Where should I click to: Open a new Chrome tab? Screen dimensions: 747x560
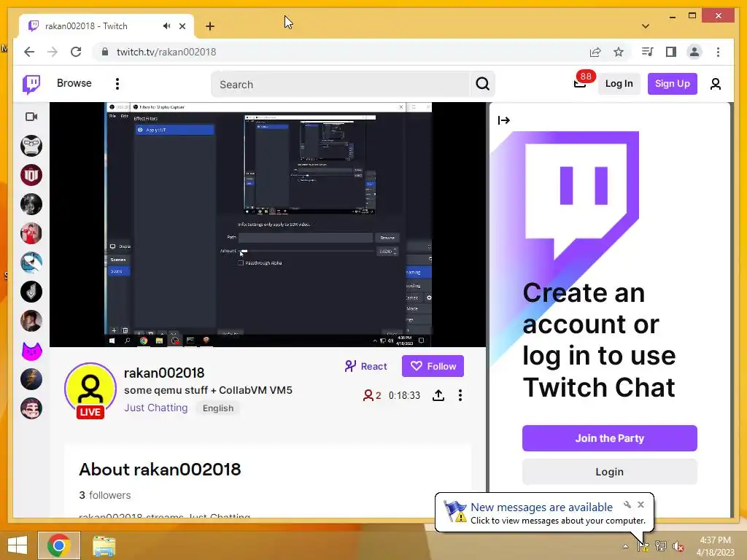tap(210, 26)
